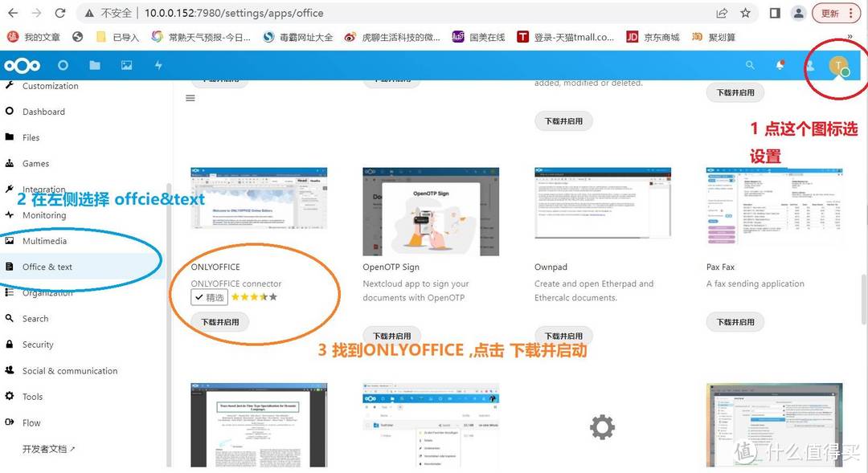868x473 pixels.
Task: Select Games category in sidebar
Action: click(x=35, y=164)
